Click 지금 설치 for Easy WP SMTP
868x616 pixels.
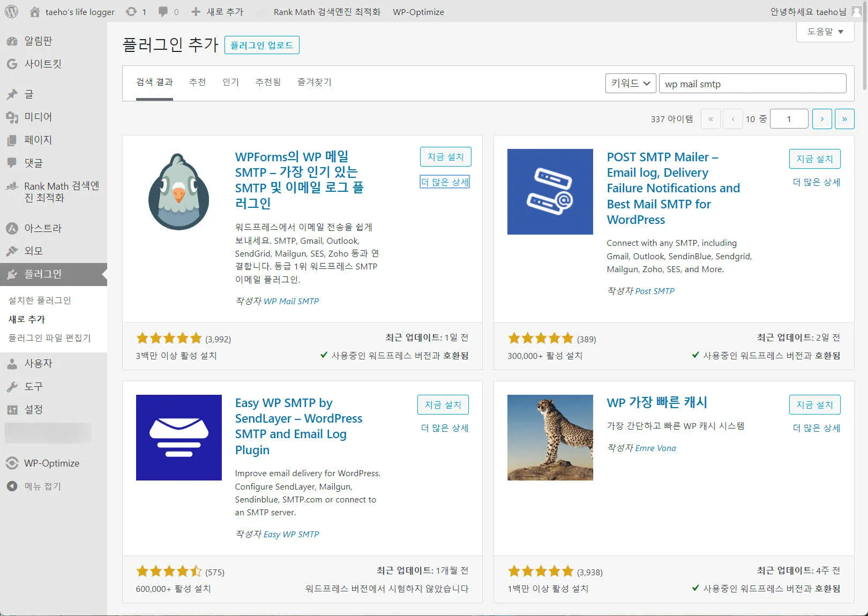coord(443,404)
